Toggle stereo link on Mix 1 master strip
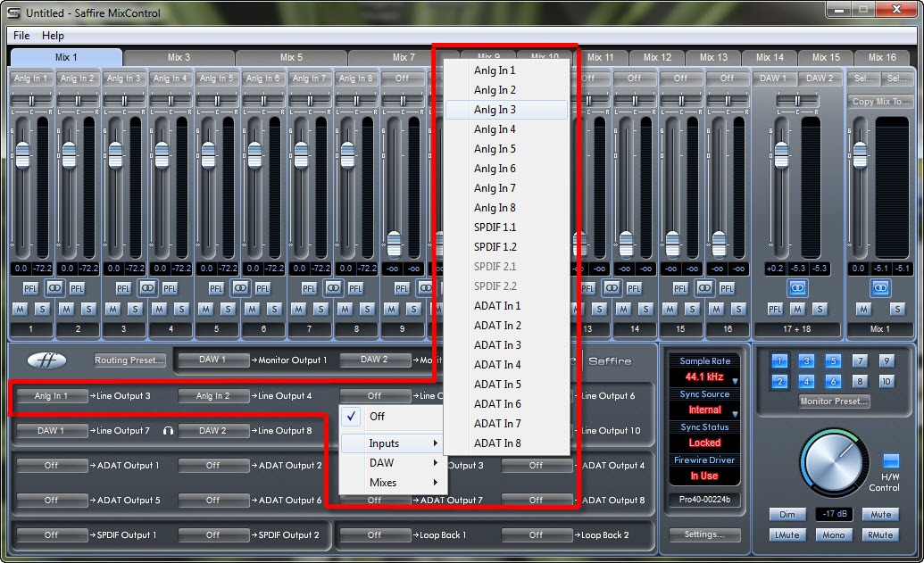This screenshot has width=924, height=563. (x=880, y=288)
